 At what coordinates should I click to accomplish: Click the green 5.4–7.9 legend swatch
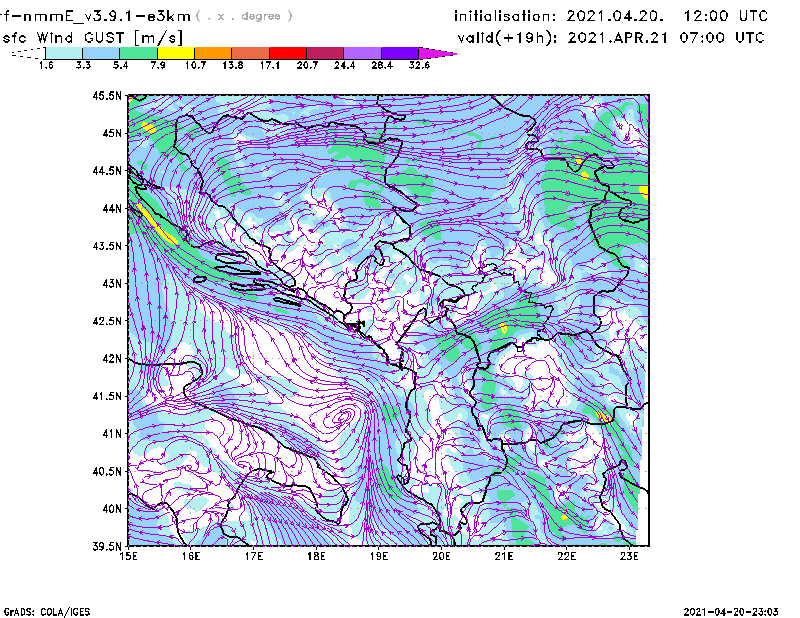coord(138,53)
